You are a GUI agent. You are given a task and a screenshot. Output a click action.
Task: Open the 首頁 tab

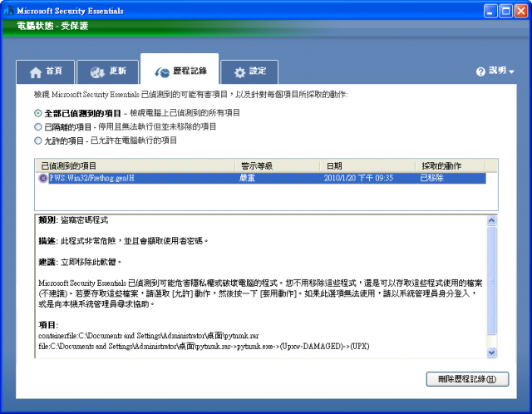click(x=45, y=71)
